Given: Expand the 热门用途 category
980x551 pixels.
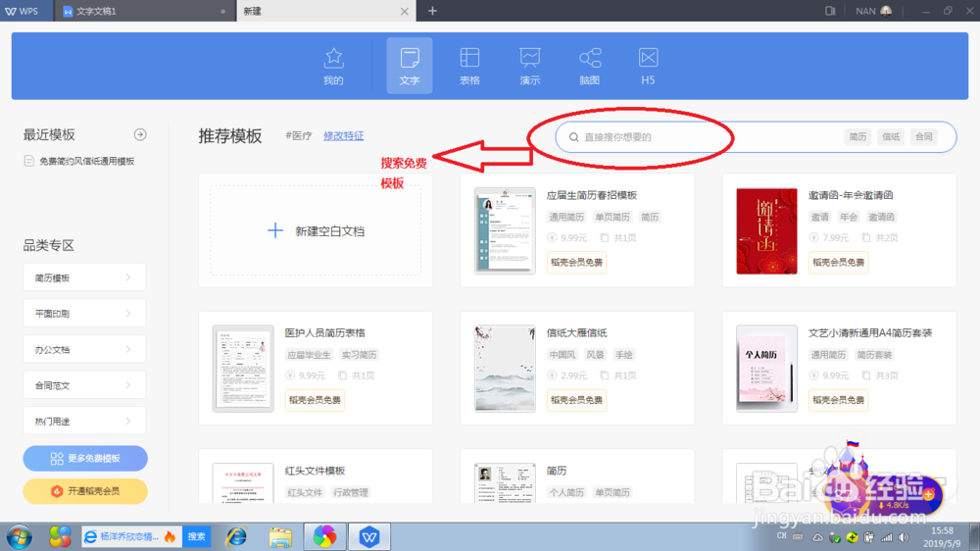Looking at the screenshot, I should coord(84,421).
